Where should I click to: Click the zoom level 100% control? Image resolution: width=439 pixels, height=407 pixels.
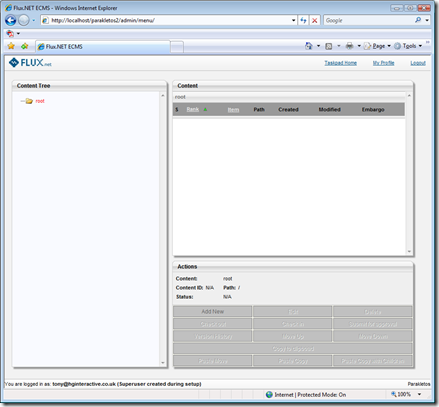pyautogui.click(x=401, y=394)
